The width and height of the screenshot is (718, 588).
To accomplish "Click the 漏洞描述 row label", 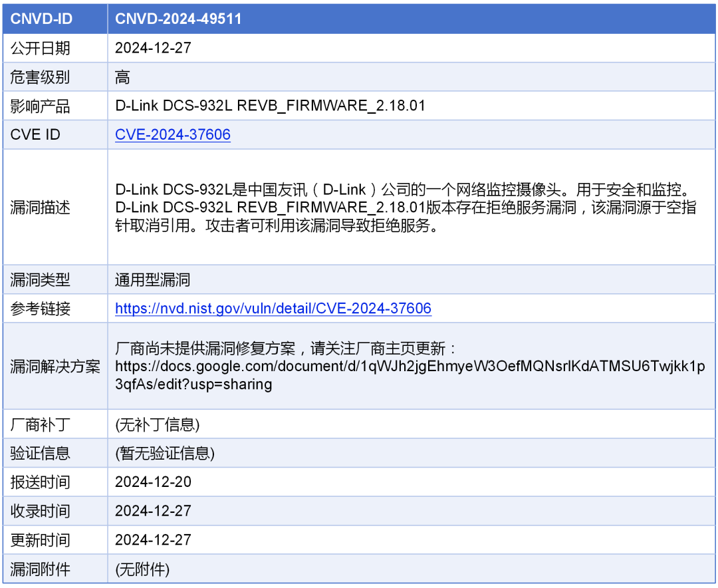I will (x=41, y=207).
